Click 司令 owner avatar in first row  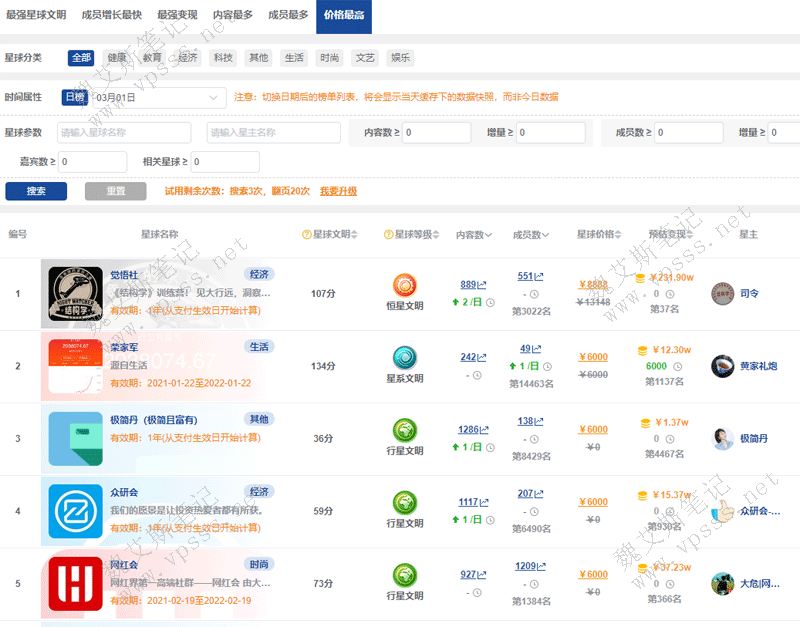[x=722, y=294]
